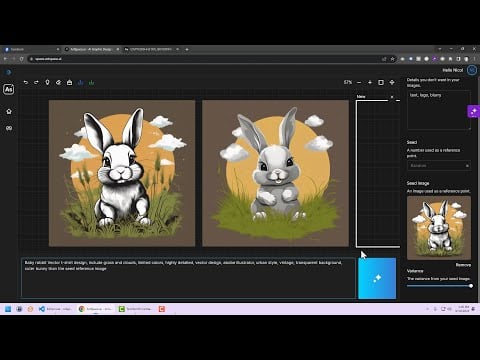480x360 pixels.
Task: Switch to the third browser tab
Action: pyautogui.click(x=152, y=49)
